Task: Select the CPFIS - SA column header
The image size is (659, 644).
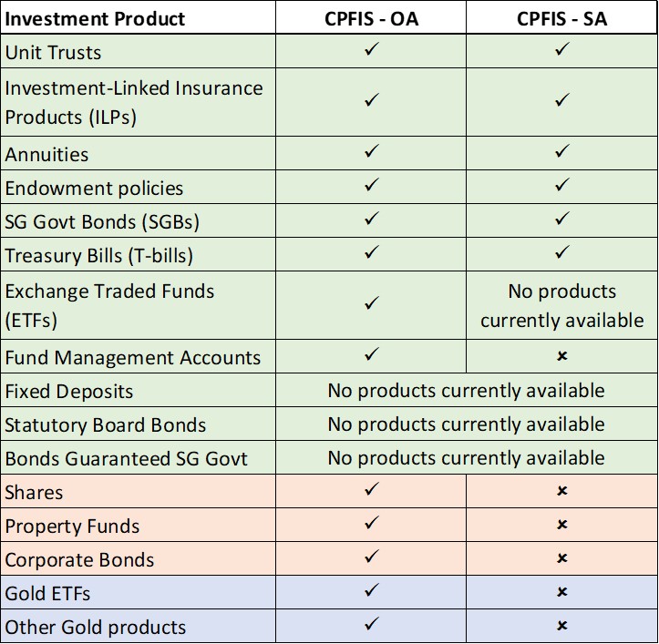Action: pos(561,18)
